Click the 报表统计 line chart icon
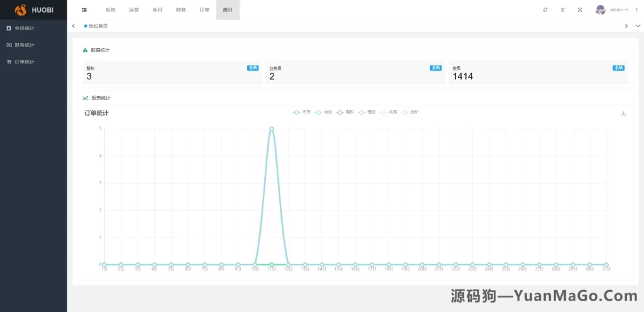 point(86,98)
